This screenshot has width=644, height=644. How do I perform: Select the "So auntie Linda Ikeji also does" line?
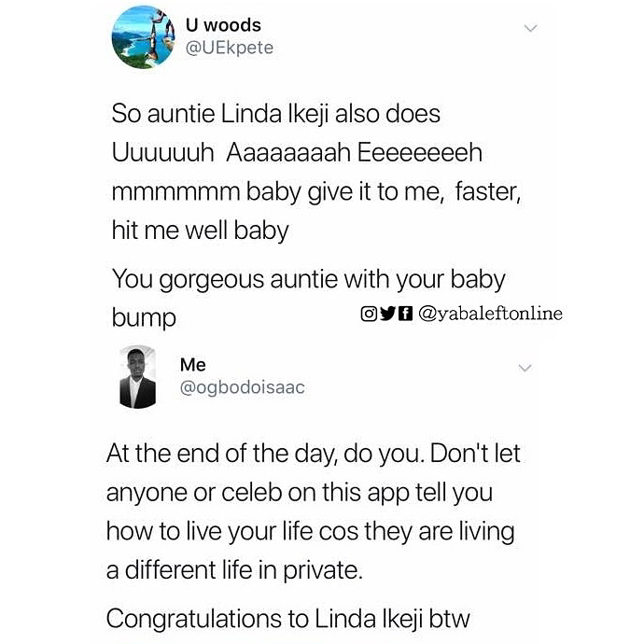[275, 115]
